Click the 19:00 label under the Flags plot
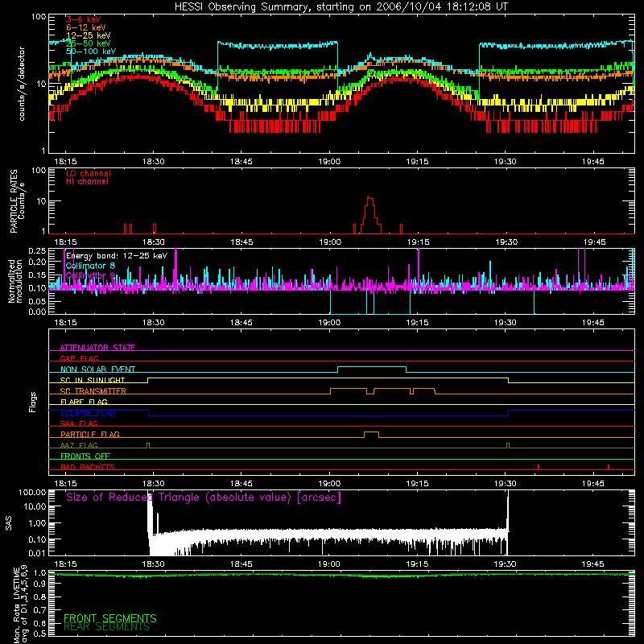Screen dimensions: 644x644 (x=329, y=484)
